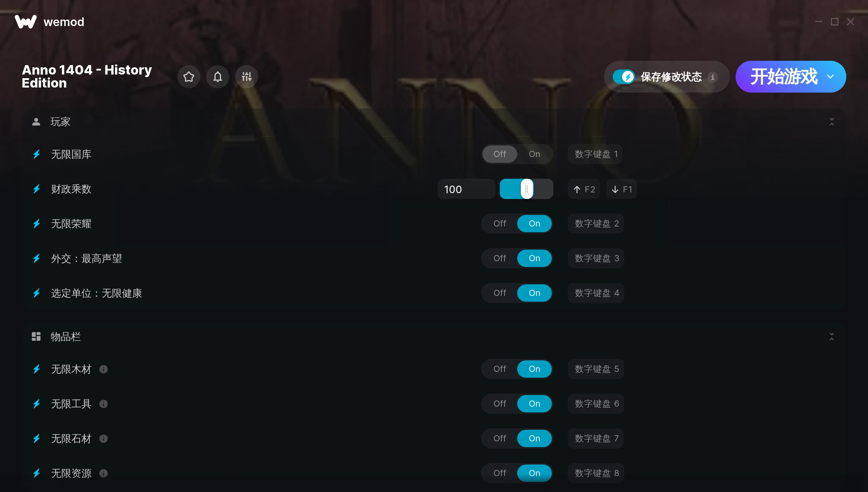Show info for 无限资源
This screenshot has width=868, height=492.
coord(103,473)
